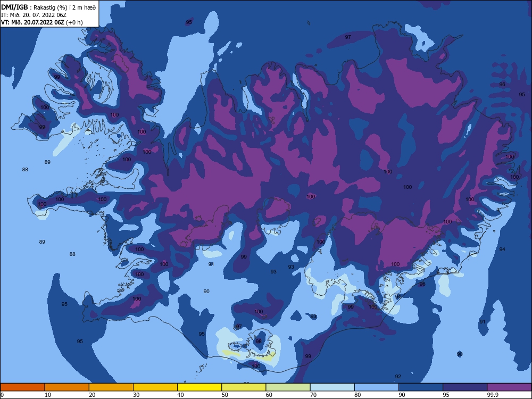Choose the pale blue 70–80 legend swatch

click(x=332, y=387)
